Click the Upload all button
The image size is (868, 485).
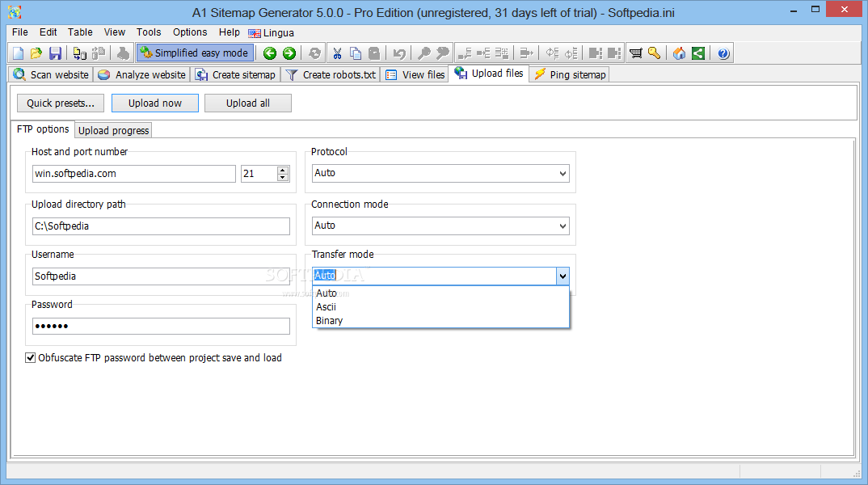coord(248,103)
